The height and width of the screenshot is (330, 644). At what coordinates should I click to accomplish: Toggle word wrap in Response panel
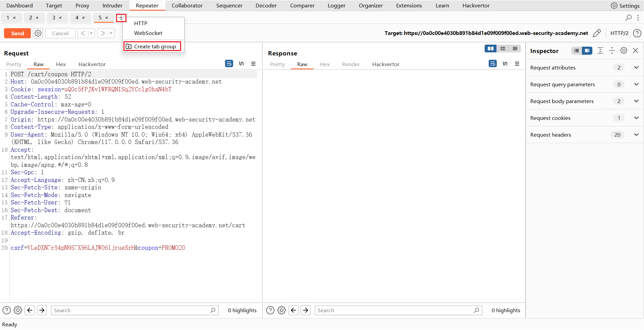(x=493, y=63)
